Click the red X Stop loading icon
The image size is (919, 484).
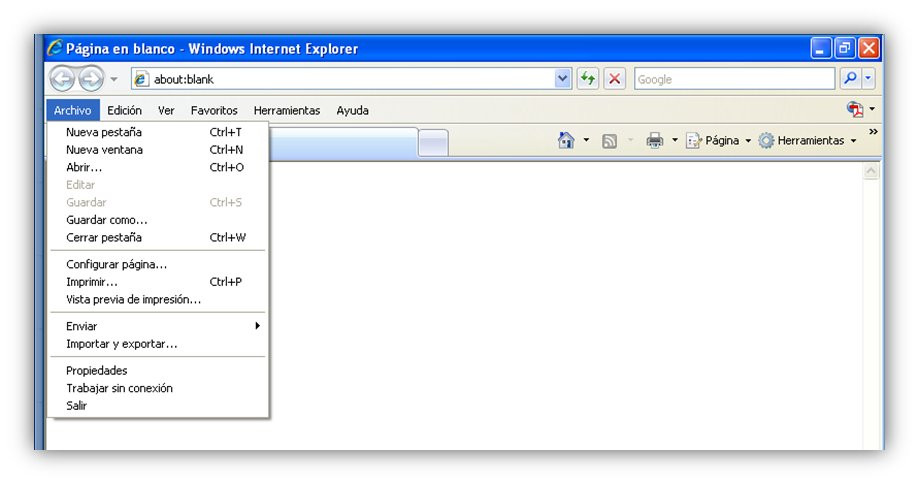point(614,79)
